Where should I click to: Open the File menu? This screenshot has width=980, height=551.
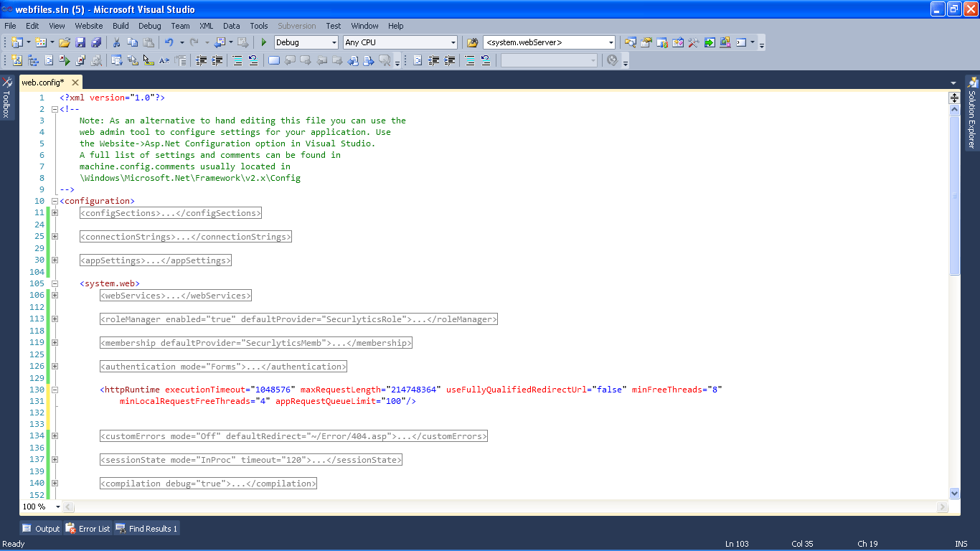point(10,26)
